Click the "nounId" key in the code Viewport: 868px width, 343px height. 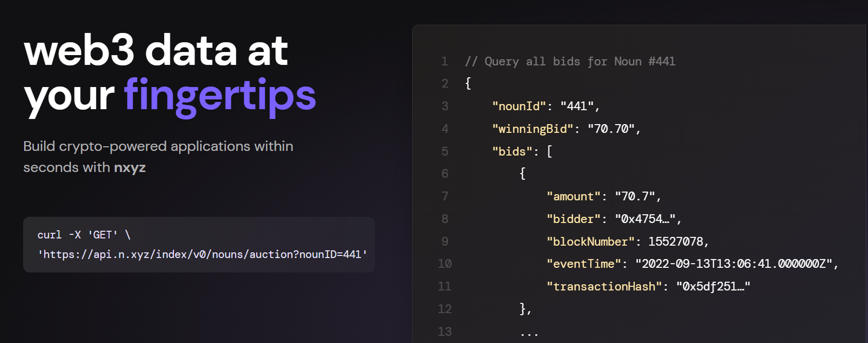point(519,107)
